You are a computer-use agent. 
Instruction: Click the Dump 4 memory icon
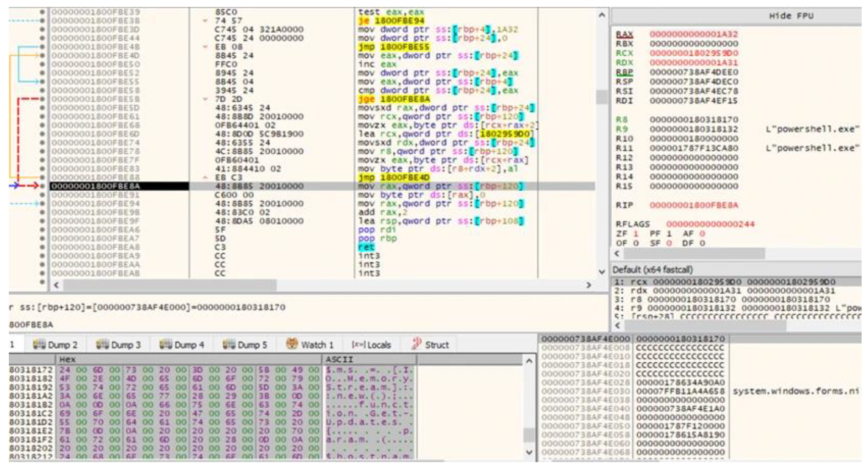pos(165,345)
